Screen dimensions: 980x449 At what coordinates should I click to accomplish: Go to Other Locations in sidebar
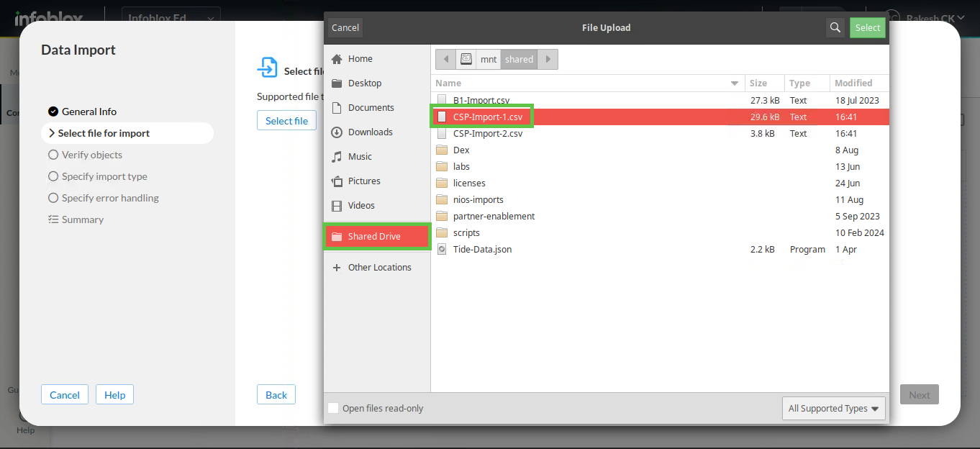pyautogui.click(x=379, y=268)
